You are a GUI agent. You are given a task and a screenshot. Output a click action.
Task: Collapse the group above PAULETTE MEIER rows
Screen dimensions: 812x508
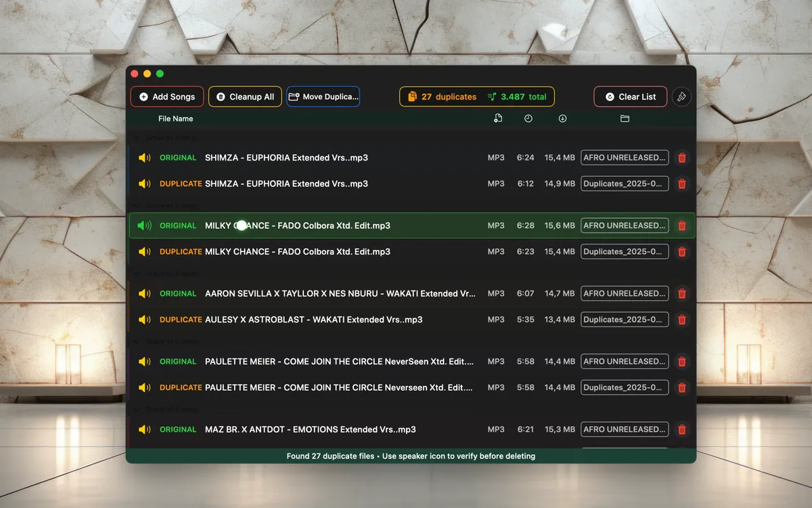pyautogui.click(x=137, y=341)
